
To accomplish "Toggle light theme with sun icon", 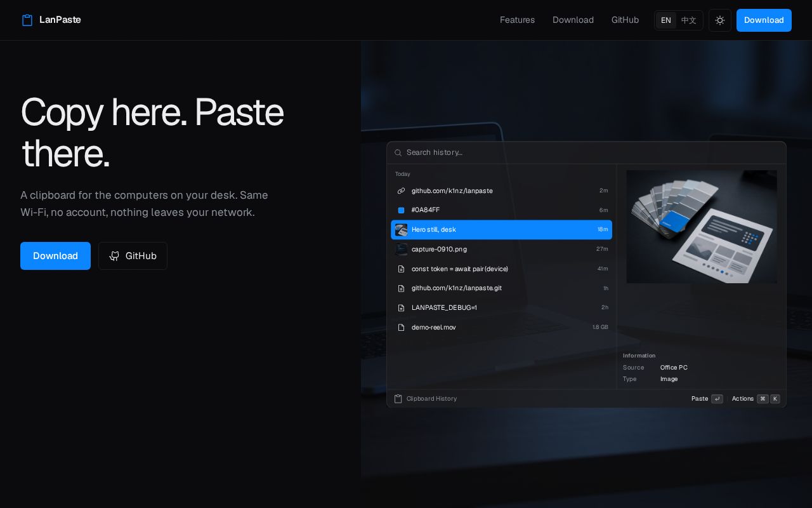I will 720,20.
